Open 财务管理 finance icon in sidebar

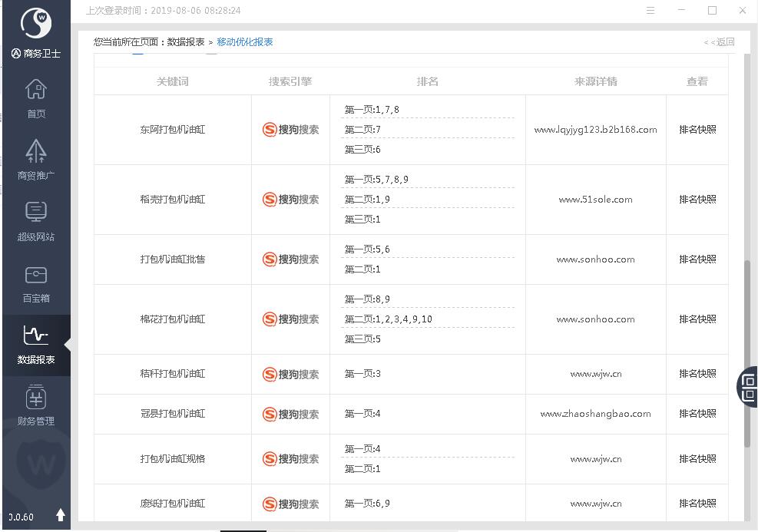point(36,398)
